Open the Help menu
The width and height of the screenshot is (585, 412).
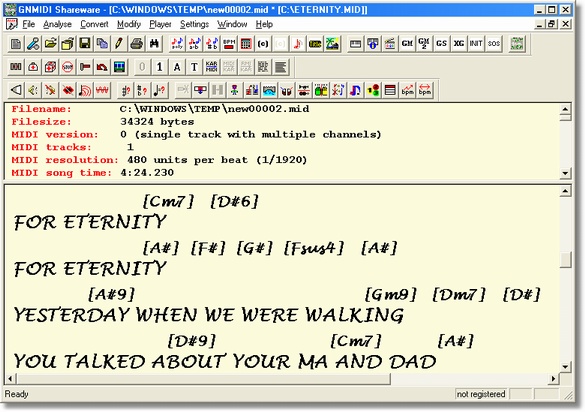[264, 24]
